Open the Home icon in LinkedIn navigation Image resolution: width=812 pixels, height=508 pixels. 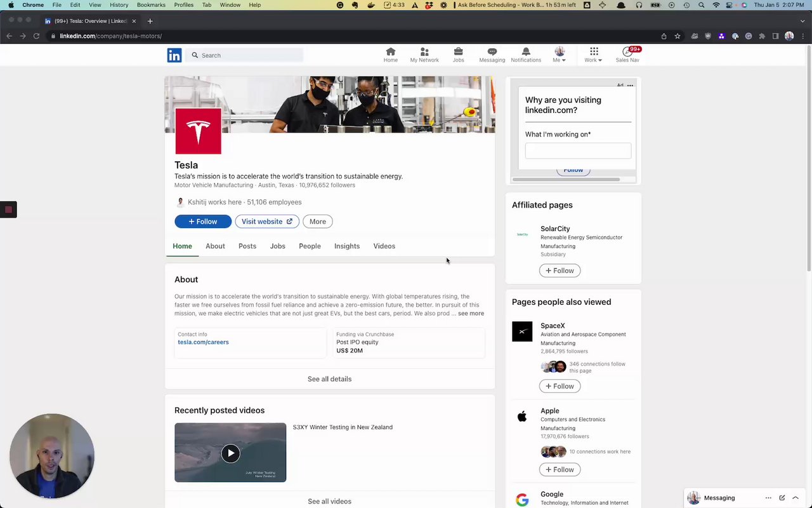[x=391, y=55]
